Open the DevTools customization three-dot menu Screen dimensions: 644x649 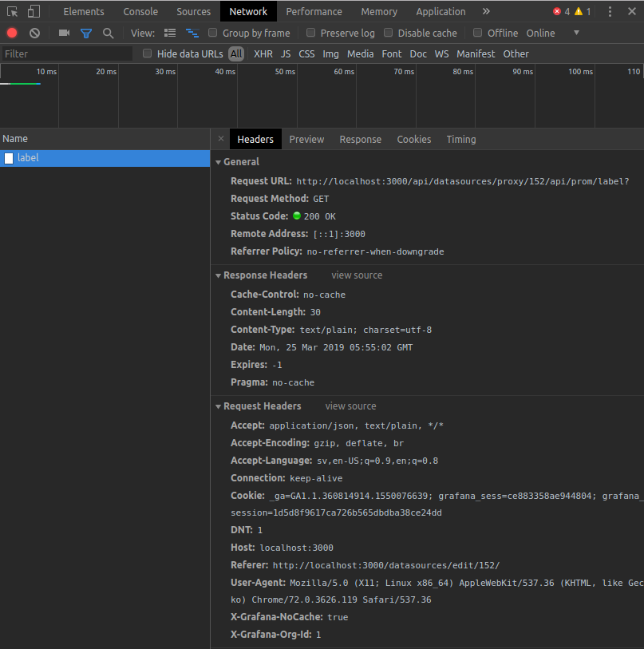pyautogui.click(x=609, y=11)
